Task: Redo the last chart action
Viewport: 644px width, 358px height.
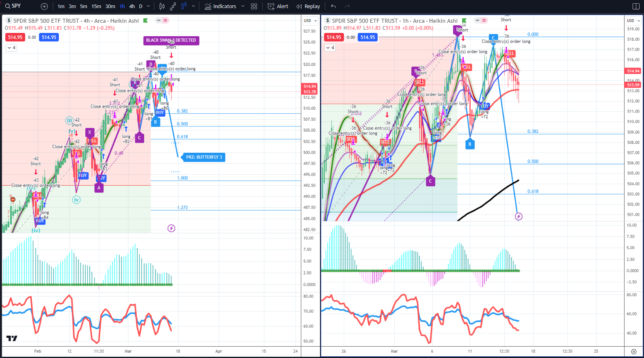Action: tap(347, 7)
